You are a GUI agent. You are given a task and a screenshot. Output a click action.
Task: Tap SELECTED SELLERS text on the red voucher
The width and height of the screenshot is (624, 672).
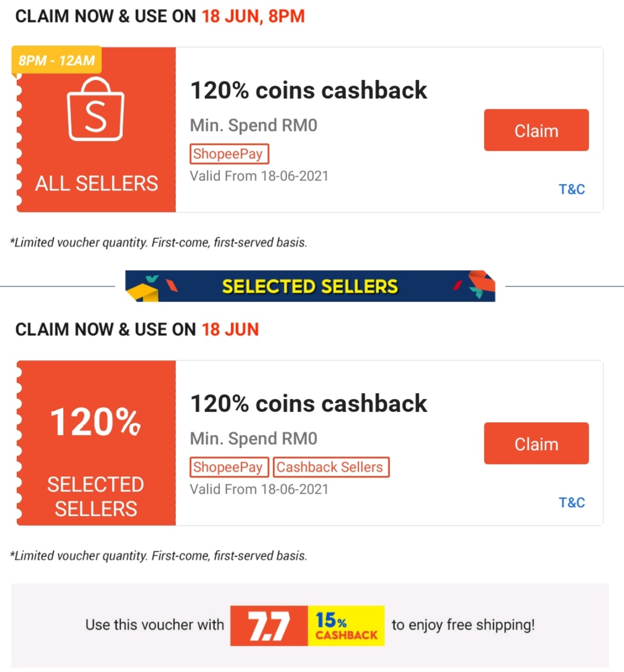point(96,496)
